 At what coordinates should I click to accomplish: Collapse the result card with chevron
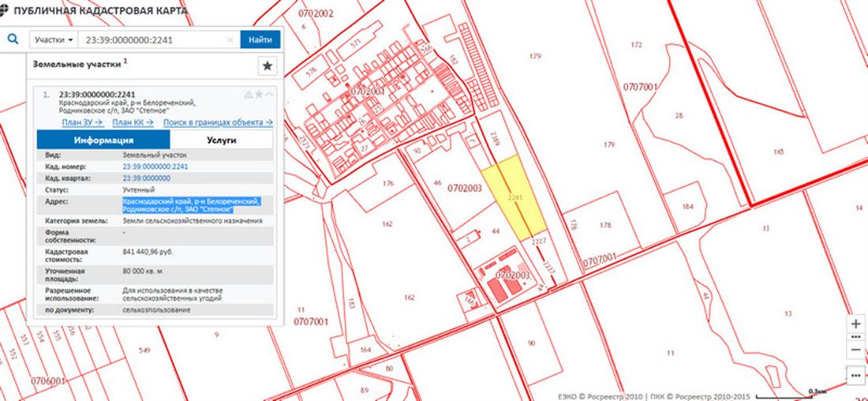pyautogui.click(x=269, y=95)
